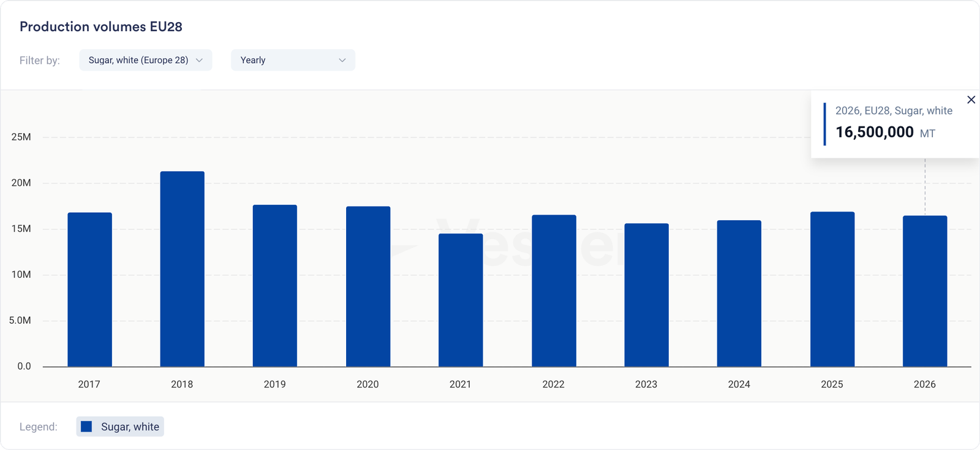980x450 pixels.
Task: Click the 2026 production bar
Action: click(x=925, y=291)
